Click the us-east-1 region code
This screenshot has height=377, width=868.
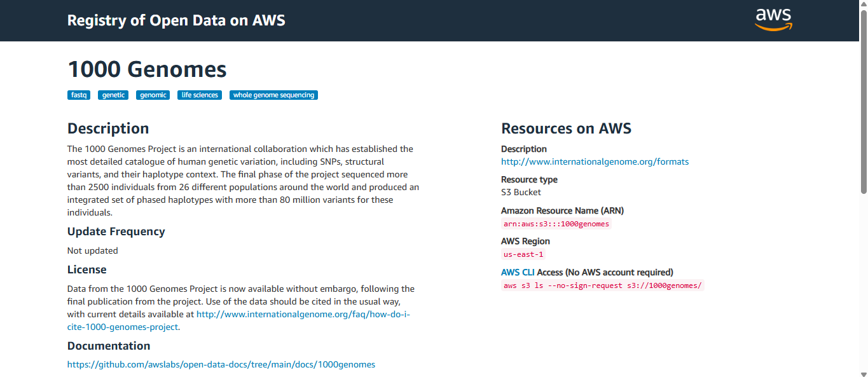click(523, 254)
